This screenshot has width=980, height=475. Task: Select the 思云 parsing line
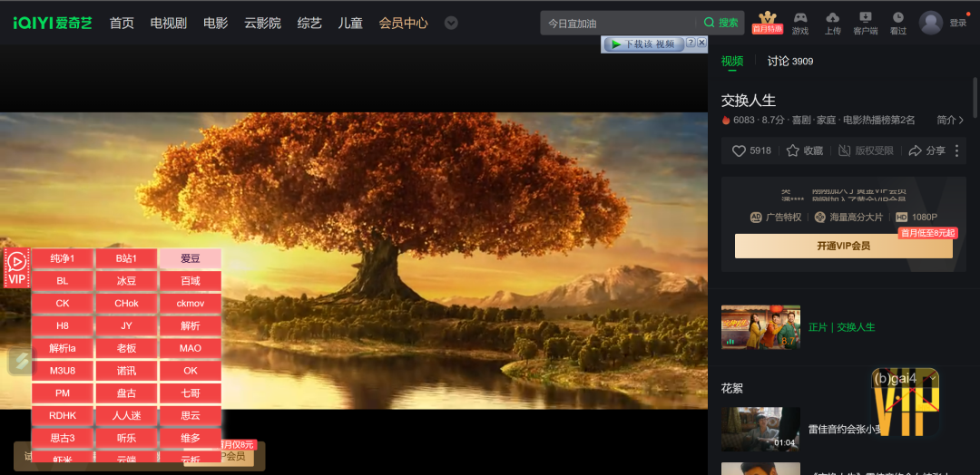[191, 416]
